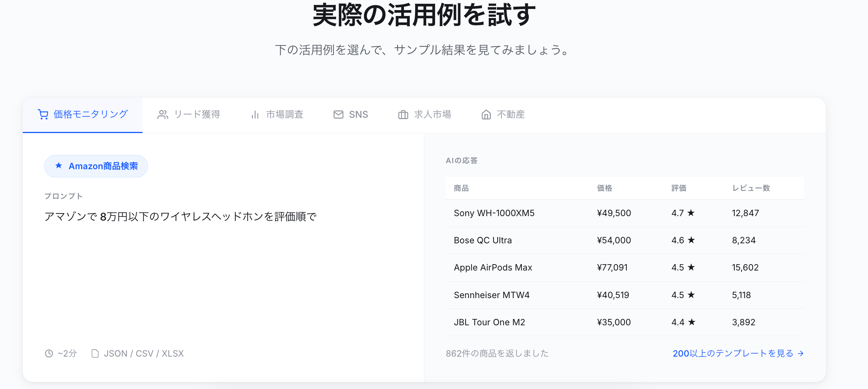Viewport: 868px width, 389px height.
Task: Switch to the リード獲得 tab
Action: (189, 115)
